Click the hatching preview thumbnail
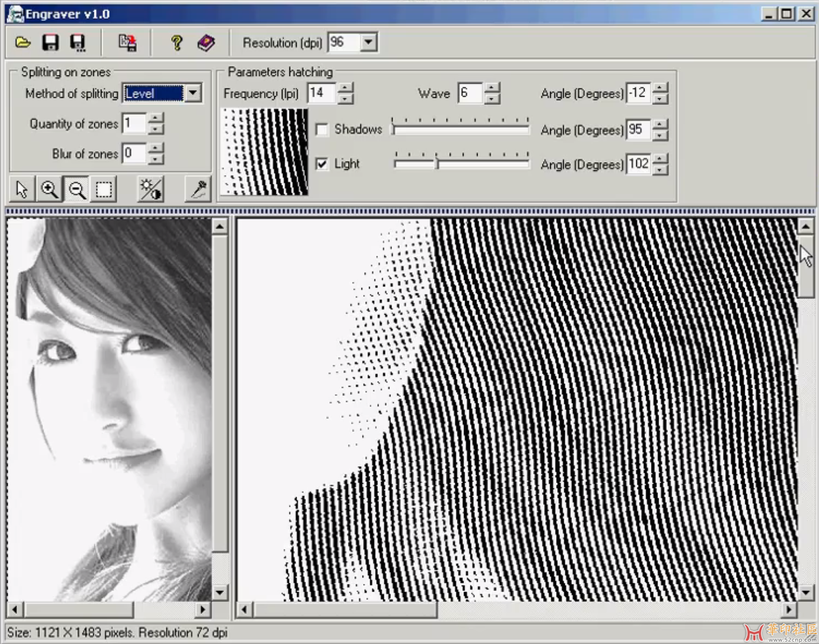Image resolution: width=819 pixels, height=644 pixels. click(265, 151)
